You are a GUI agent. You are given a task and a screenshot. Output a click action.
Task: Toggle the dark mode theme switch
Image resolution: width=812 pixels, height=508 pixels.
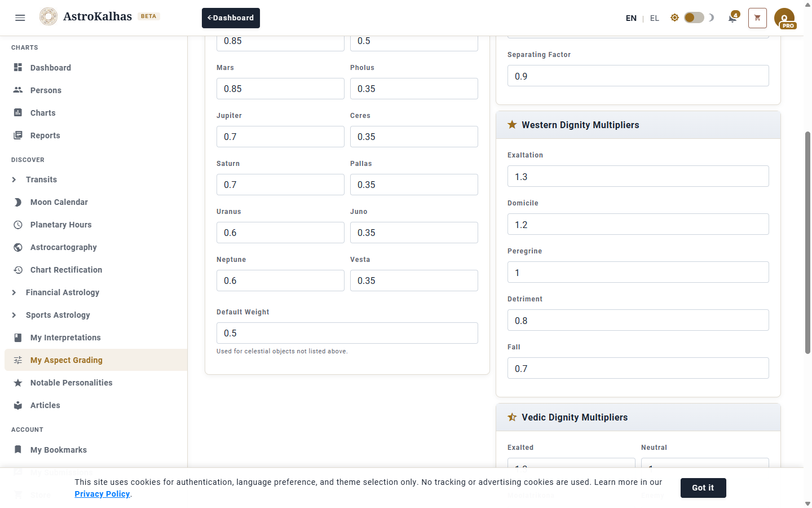(x=694, y=17)
